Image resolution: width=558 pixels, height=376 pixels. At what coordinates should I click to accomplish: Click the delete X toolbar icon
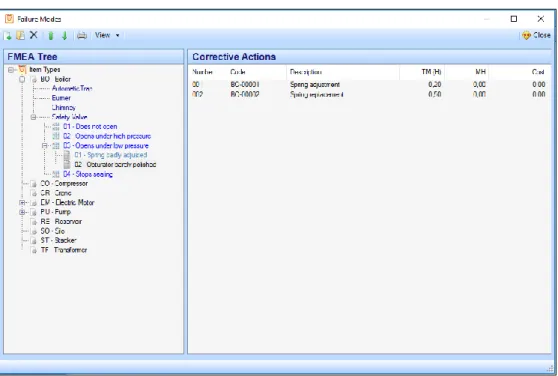pyautogui.click(x=33, y=35)
